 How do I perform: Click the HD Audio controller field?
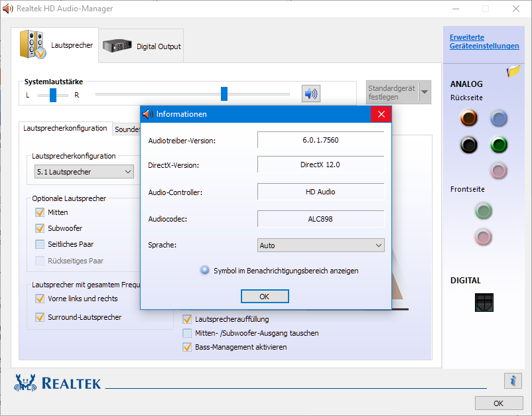point(320,192)
